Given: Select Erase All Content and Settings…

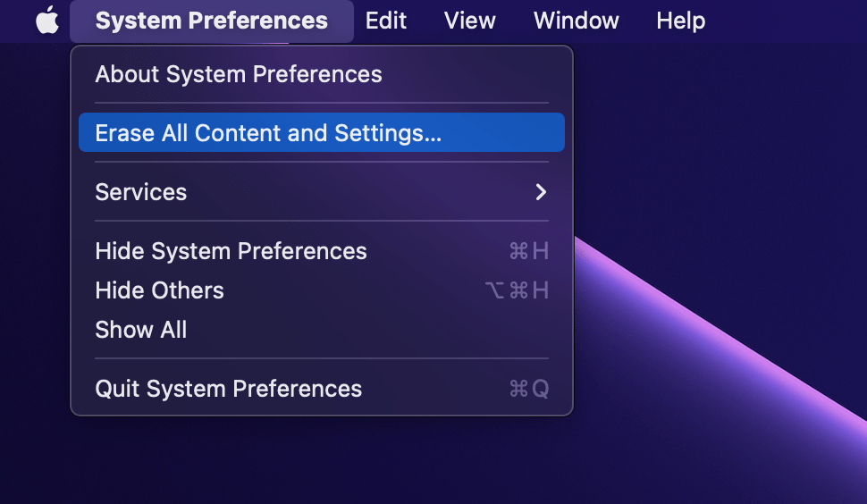Looking at the screenshot, I should (x=321, y=132).
